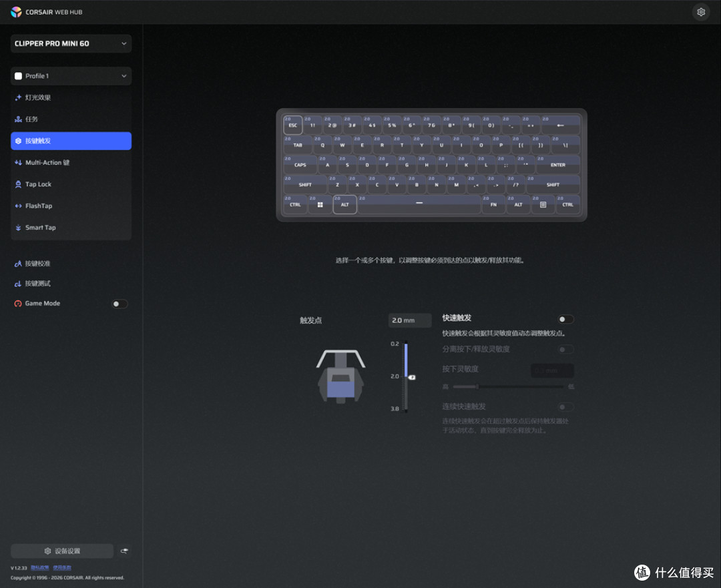Click the 2.0 mm actuation value field

[410, 320]
